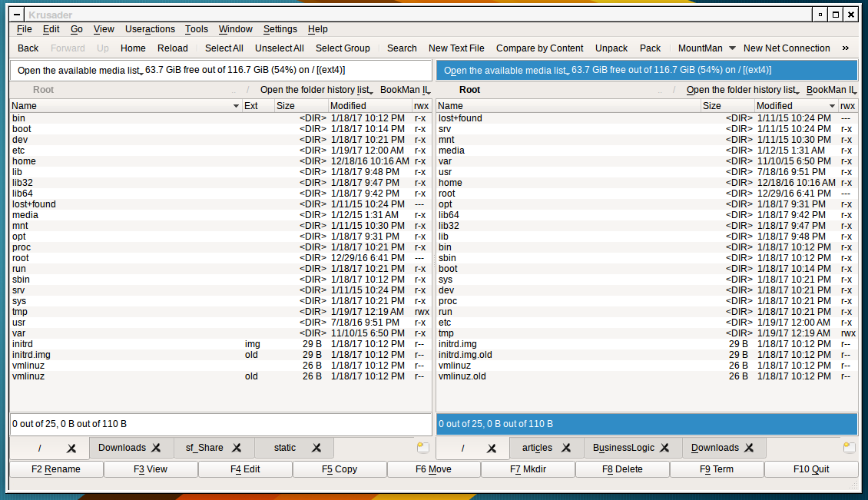Open the folder history list in left panel

316,90
